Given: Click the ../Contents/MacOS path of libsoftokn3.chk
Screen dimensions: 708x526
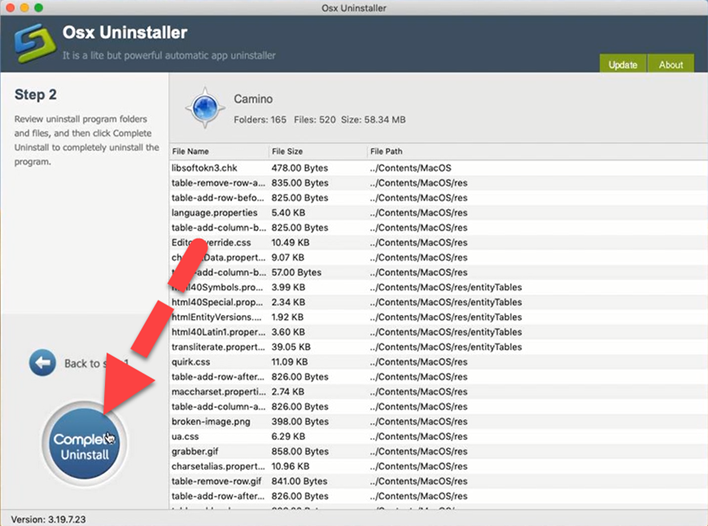Looking at the screenshot, I should pos(410,168).
